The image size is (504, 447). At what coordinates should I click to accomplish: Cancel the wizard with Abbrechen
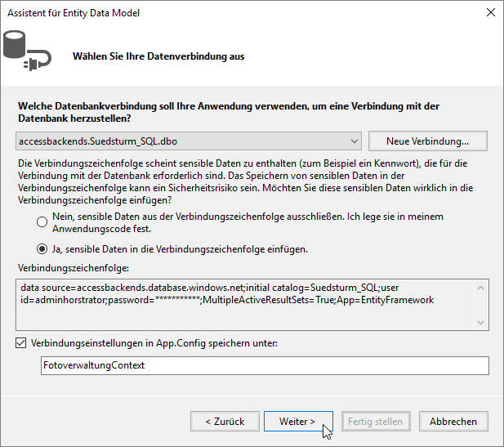pyautogui.click(x=453, y=422)
